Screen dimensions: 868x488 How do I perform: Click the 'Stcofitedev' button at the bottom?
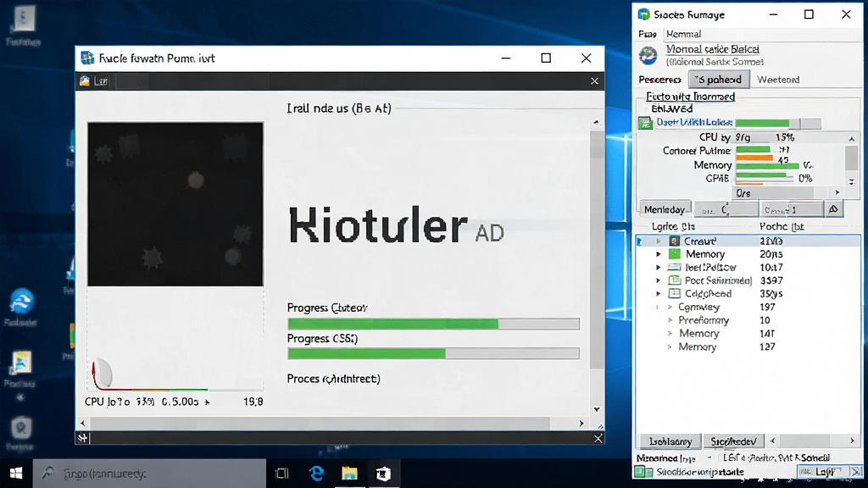pyautogui.click(x=733, y=441)
